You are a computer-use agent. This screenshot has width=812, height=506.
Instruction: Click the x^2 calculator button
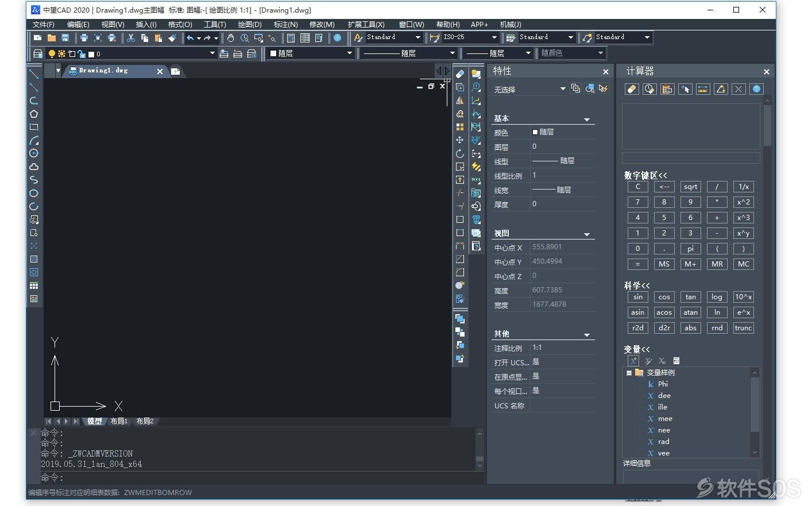coord(744,202)
